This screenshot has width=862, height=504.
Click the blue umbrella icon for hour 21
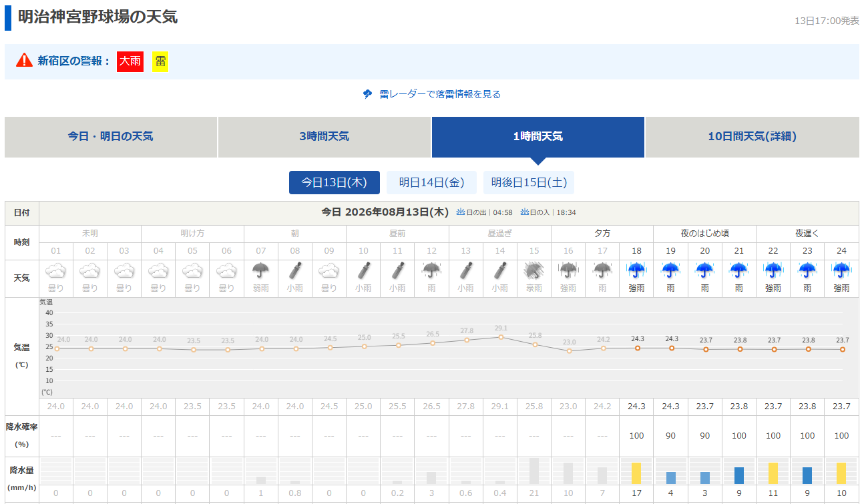[x=739, y=270]
